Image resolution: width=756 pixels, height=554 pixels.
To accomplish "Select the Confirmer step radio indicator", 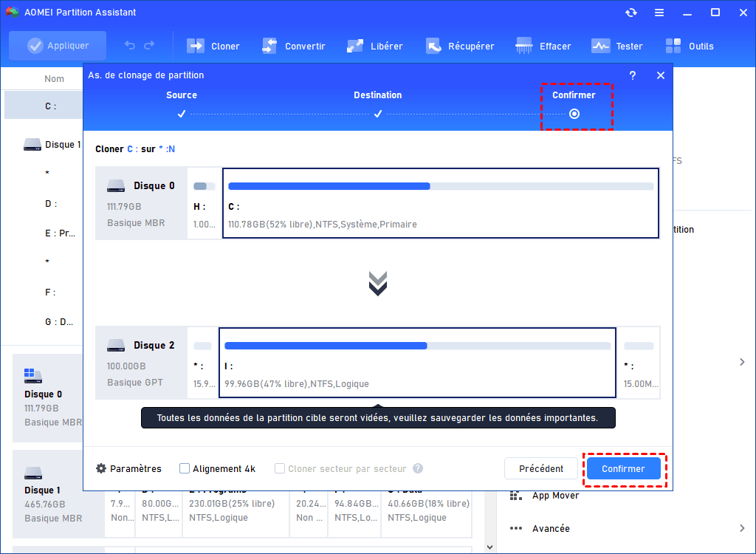I will point(574,114).
